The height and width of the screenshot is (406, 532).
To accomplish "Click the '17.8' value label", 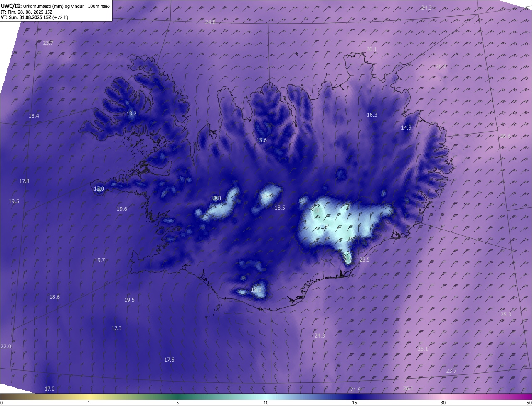I will 25,181.
